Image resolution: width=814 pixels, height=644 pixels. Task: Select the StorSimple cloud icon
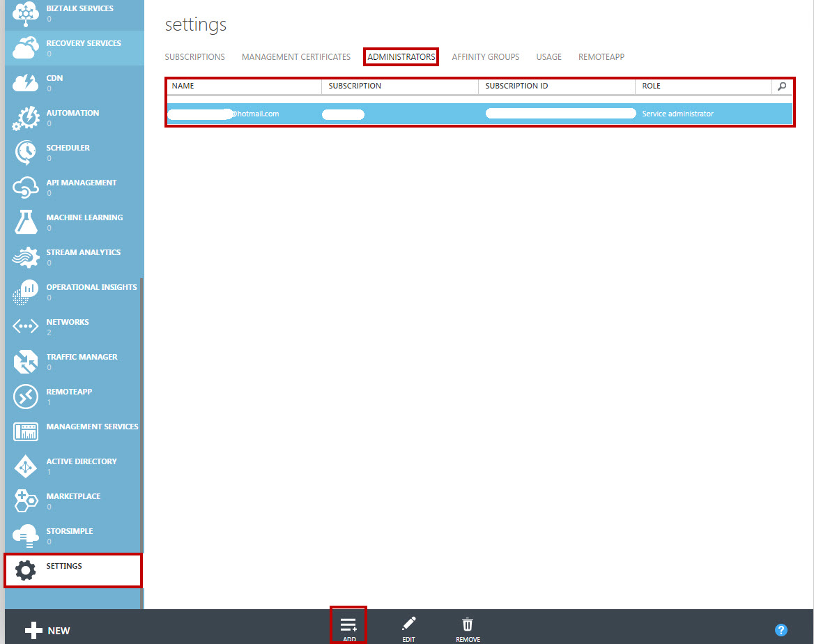(x=25, y=535)
